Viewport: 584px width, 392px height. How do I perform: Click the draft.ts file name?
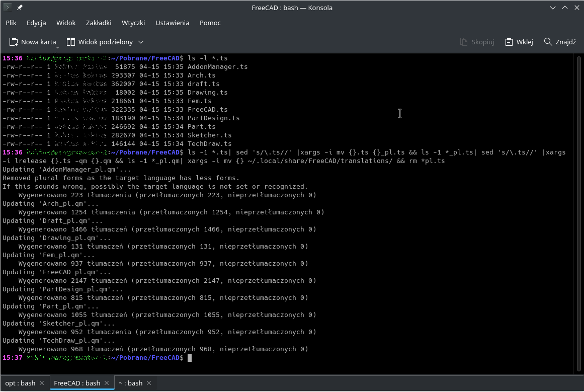pyautogui.click(x=203, y=84)
